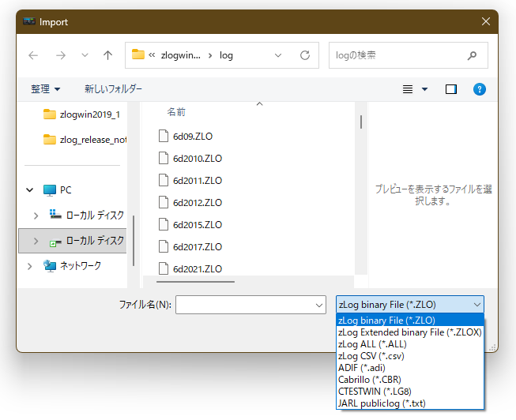Choose ADIF (*.adi) filter
This screenshot has height=420, width=516.
(x=409, y=368)
